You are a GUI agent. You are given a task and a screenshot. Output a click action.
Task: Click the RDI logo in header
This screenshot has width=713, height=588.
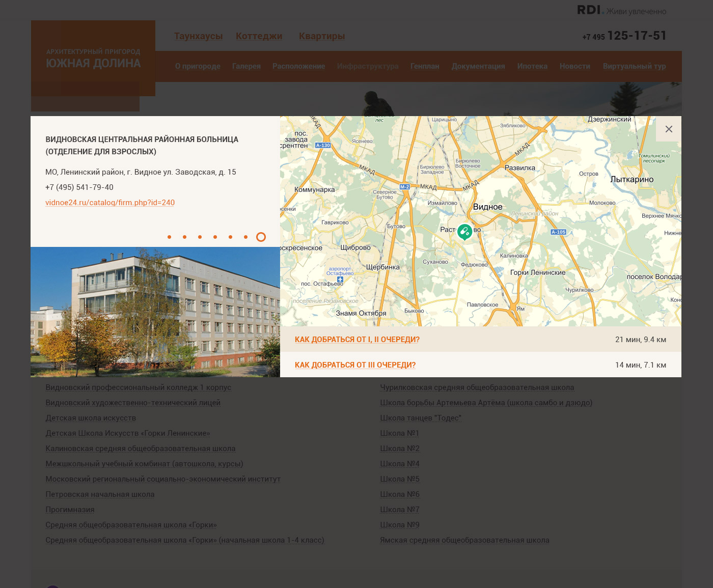(x=591, y=10)
